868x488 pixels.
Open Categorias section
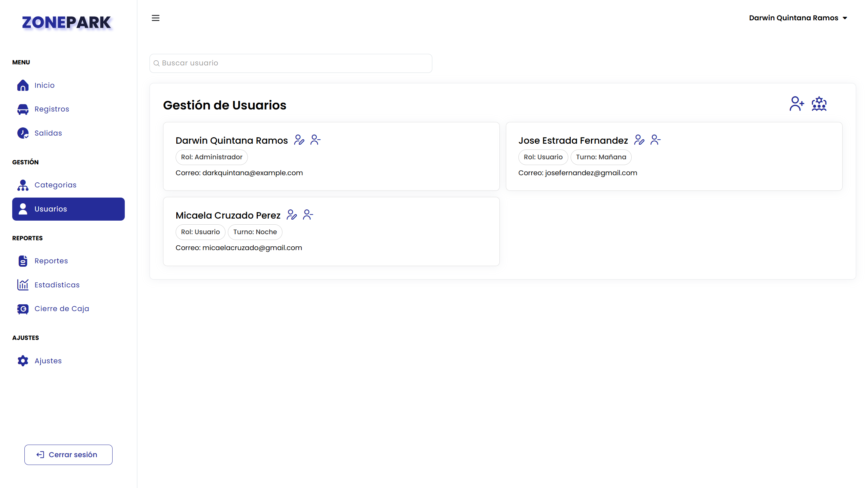55,185
